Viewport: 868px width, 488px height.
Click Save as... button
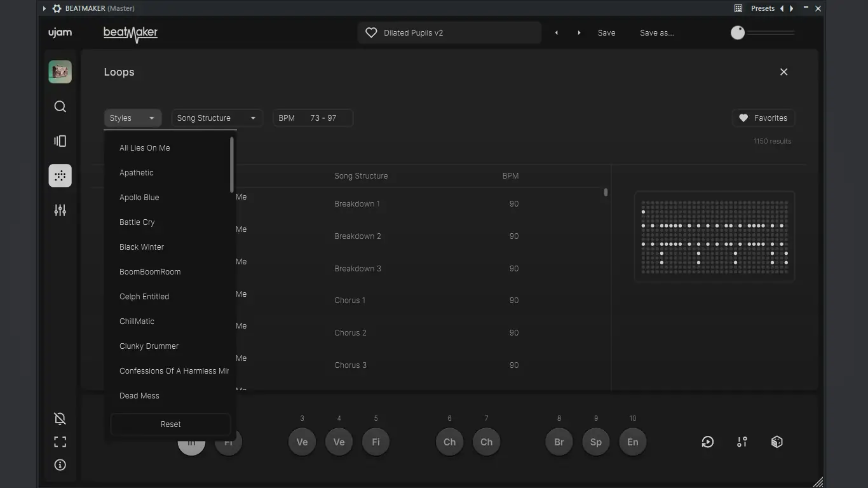(x=657, y=33)
